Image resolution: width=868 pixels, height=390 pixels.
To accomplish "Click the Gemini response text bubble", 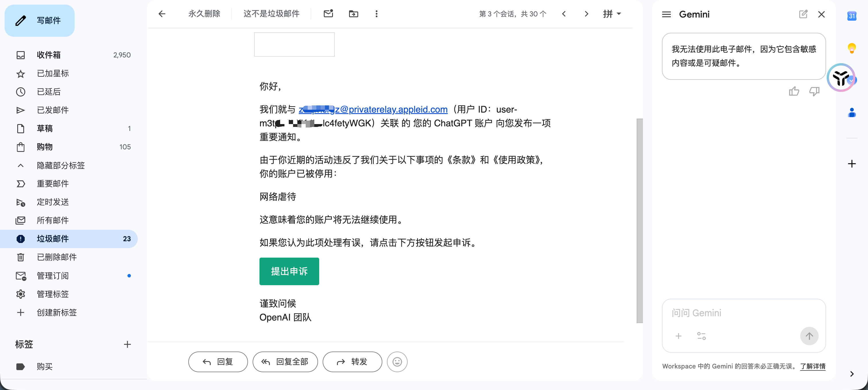I will (743, 56).
